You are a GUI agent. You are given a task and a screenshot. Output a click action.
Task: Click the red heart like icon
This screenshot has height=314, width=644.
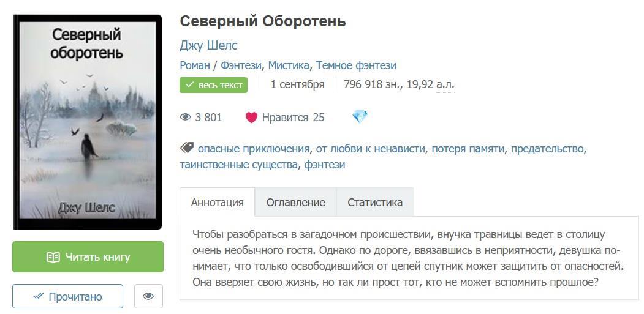click(x=251, y=118)
